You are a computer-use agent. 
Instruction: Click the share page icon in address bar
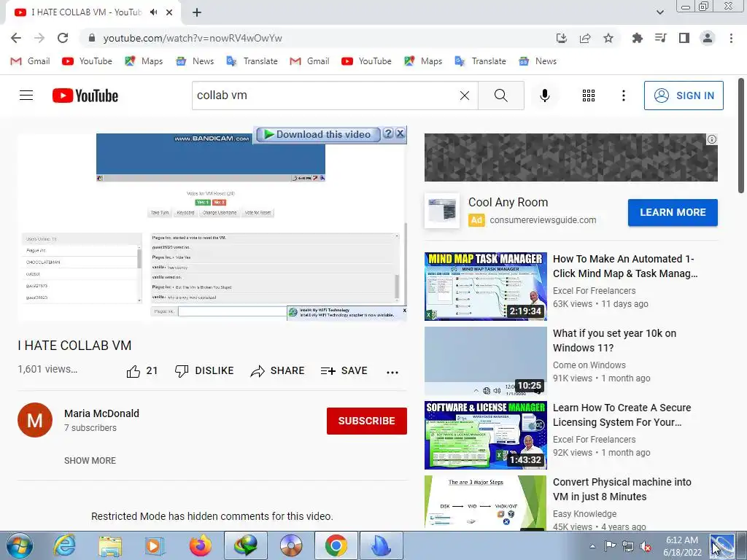pyautogui.click(x=585, y=38)
